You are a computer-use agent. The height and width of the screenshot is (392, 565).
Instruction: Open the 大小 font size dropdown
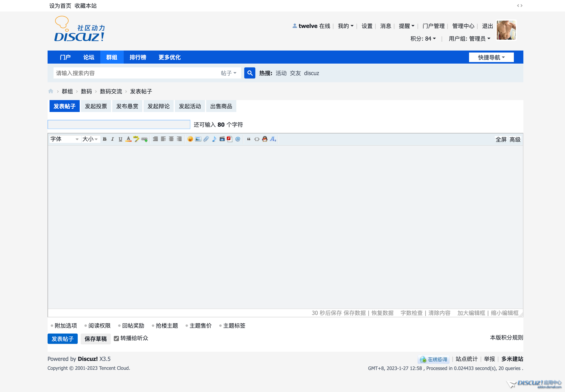click(90, 139)
